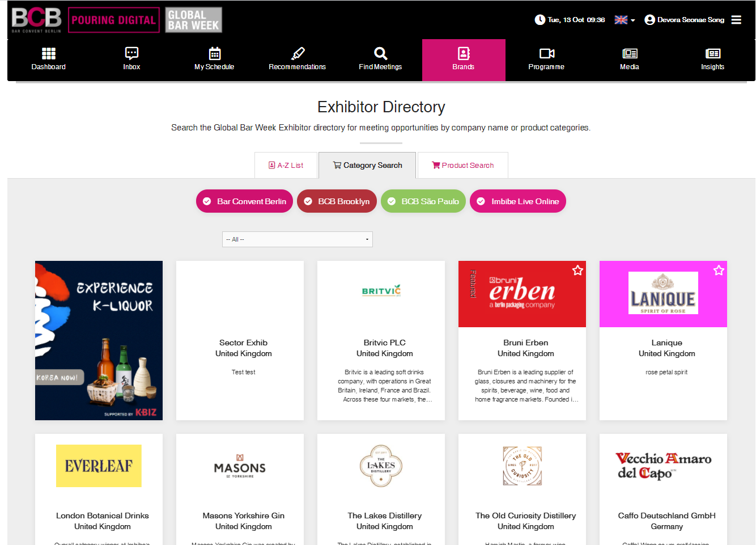This screenshot has width=756, height=545.
Task: Open the Lanique logo thumbnail
Action: tap(663, 293)
